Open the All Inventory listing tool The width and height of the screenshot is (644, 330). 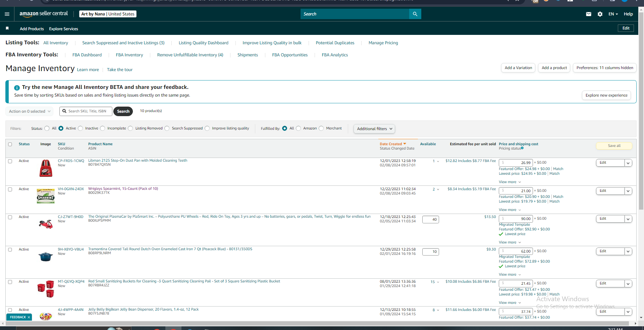pos(56,43)
